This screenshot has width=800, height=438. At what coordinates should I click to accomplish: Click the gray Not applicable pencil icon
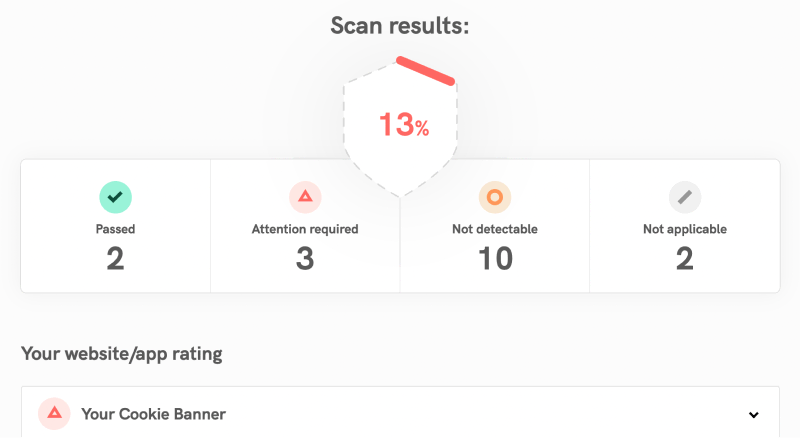[x=685, y=197]
